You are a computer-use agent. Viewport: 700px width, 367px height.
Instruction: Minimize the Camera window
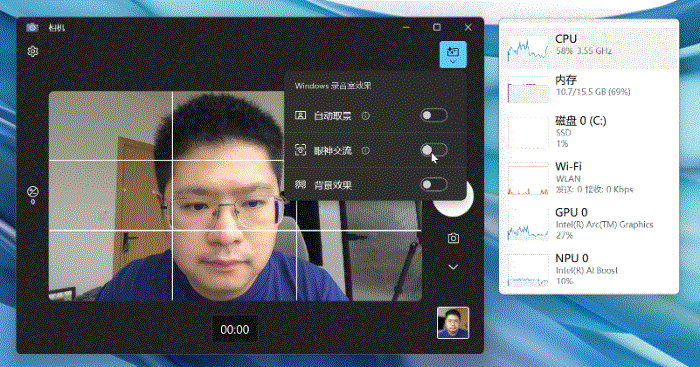click(406, 27)
